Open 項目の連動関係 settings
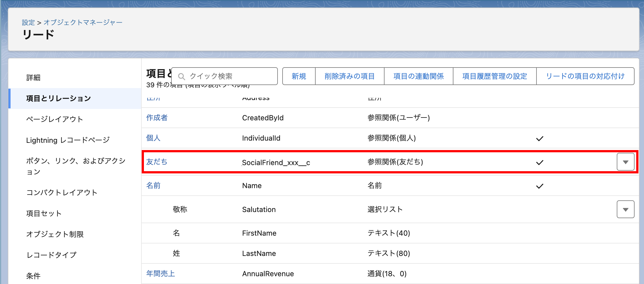The image size is (644, 284). 418,76
